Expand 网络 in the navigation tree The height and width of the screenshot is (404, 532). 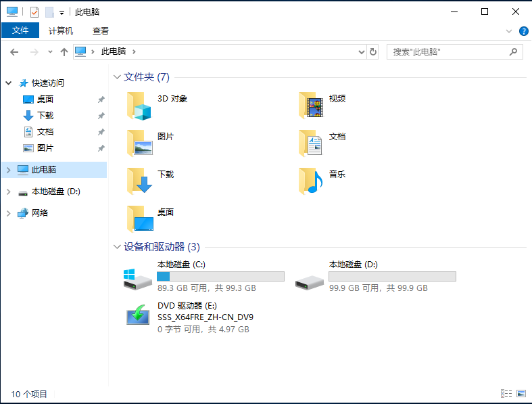pyautogui.click(x=8, y=213)
